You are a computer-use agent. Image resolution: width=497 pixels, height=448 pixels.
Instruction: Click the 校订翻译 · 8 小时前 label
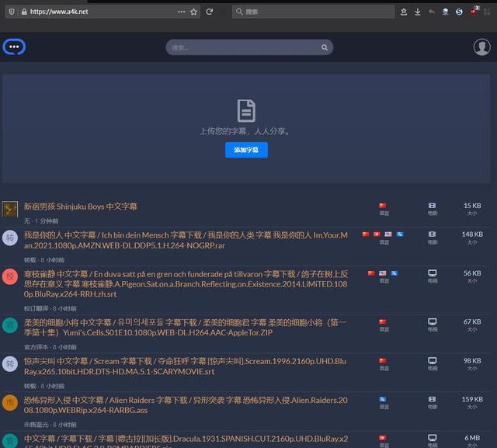[50, 308]
